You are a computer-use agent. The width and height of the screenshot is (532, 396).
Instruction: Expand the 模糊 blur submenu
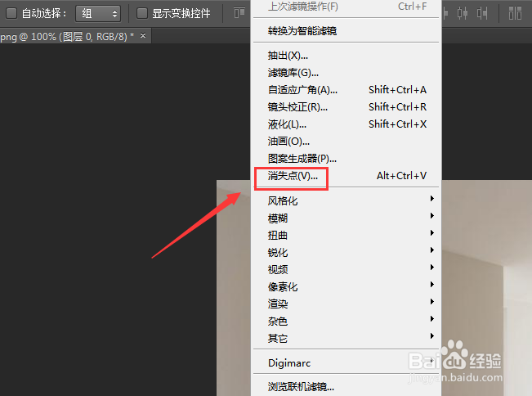click(346, 218)
